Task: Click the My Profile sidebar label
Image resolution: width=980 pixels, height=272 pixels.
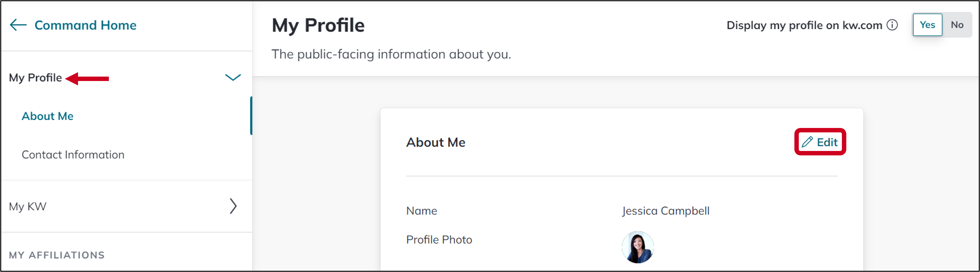Action: pyautogui.click(x=35, y=78)
